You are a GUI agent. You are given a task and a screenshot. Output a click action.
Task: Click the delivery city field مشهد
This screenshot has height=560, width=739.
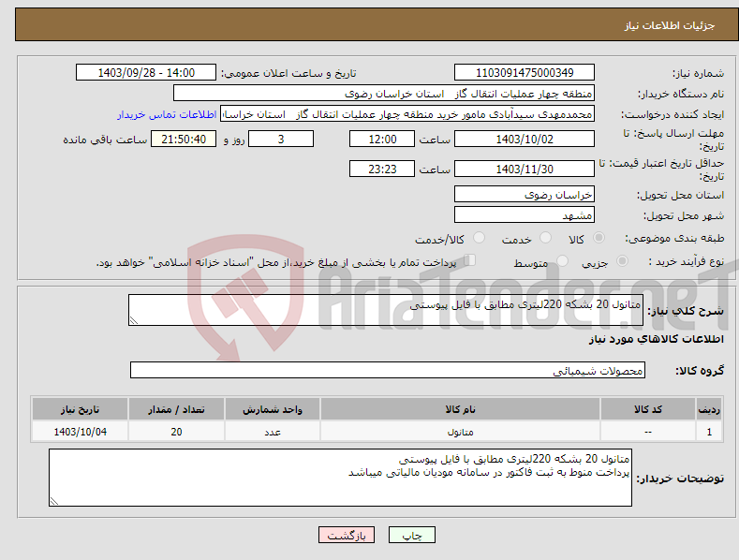point(525,215)
